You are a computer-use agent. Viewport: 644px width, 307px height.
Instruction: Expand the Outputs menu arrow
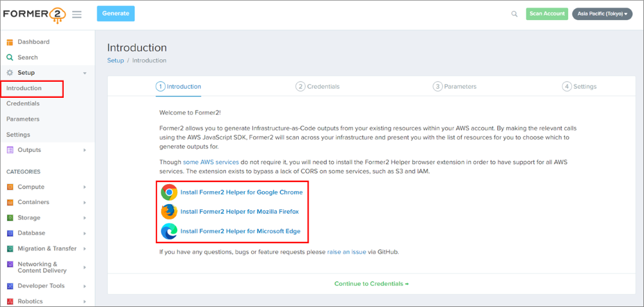[84, 150]
